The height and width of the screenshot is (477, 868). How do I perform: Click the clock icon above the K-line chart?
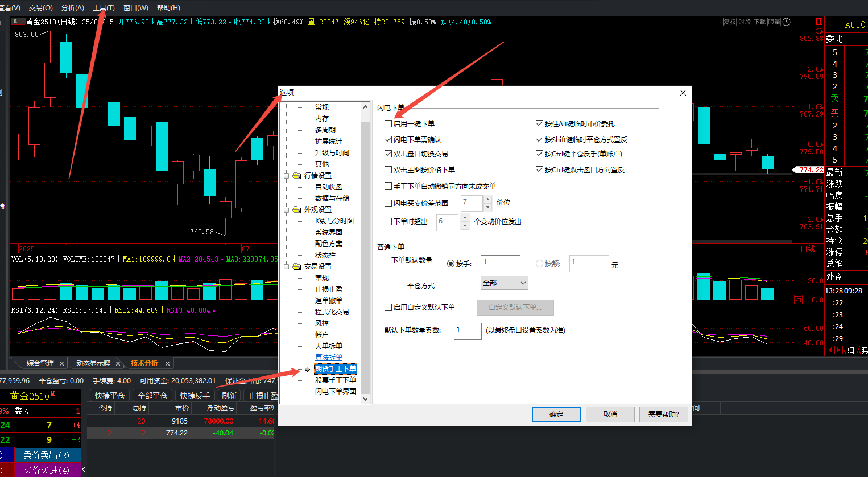pyautogui.click(x=787, y=22)
